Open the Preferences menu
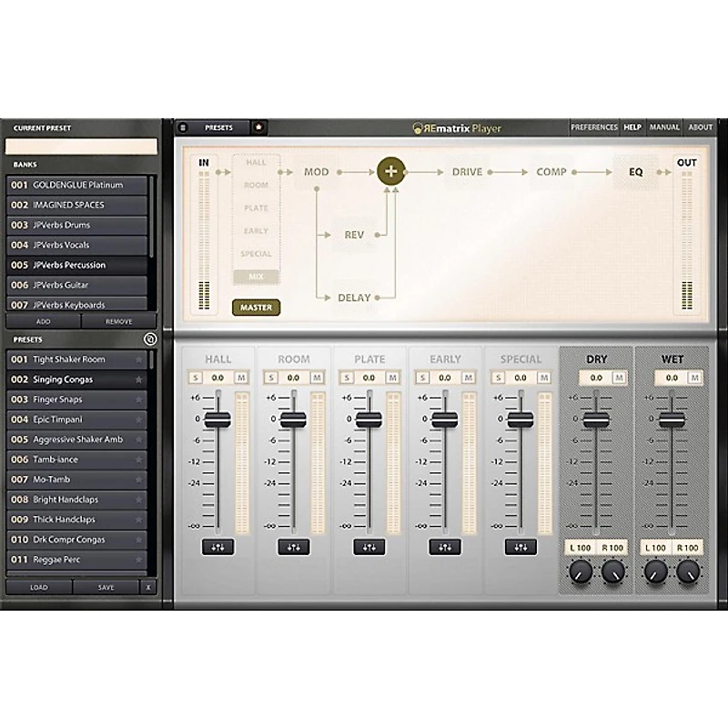 click(593, 127)
